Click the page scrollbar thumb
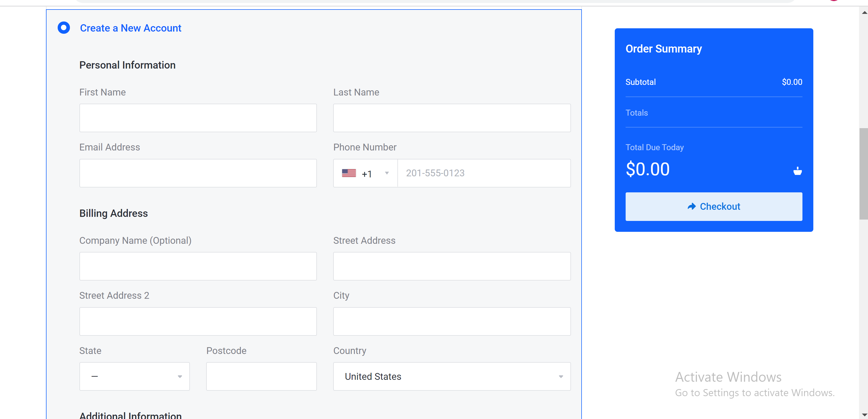Image resolution: width=868 pixels, height=419 pixels. (x=863, y=174)
